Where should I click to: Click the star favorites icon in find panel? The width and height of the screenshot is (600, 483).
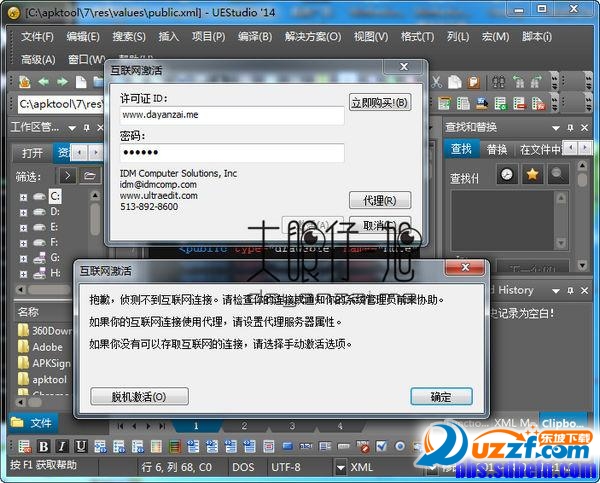coord(532,175)
